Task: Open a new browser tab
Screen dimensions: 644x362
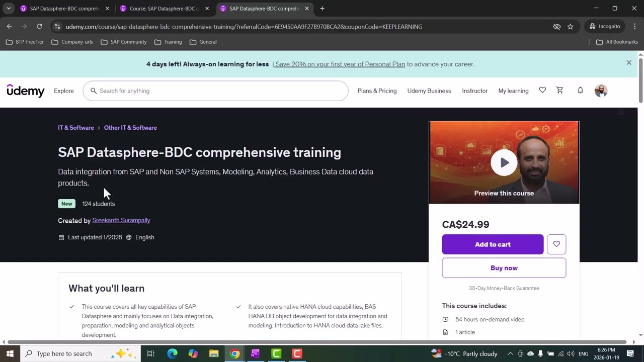Action: [322, 9]
